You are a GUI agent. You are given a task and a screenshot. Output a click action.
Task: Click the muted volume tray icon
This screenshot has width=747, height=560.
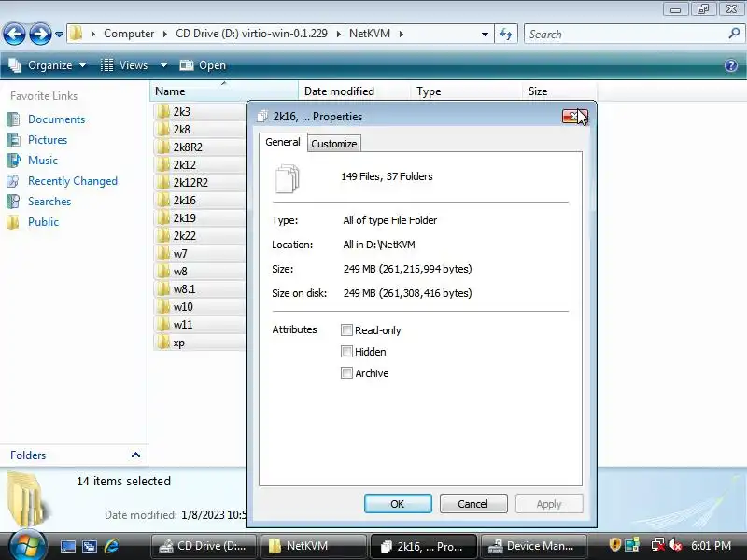click(674, 546)
